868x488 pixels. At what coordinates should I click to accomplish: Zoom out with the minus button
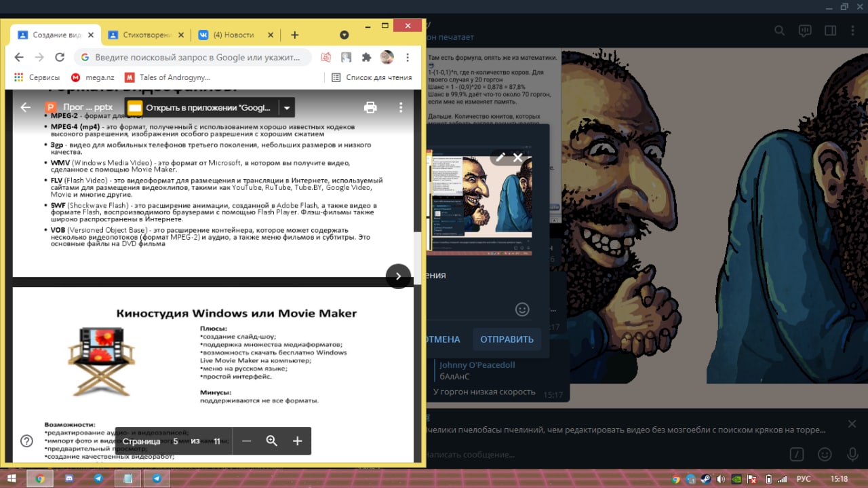247,441
